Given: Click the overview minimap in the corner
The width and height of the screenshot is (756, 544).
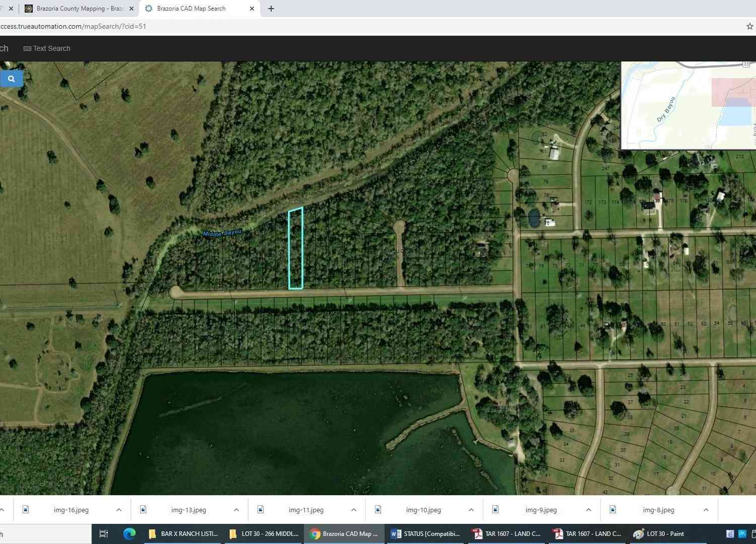Looking at the screenshot, I should 688,105.
